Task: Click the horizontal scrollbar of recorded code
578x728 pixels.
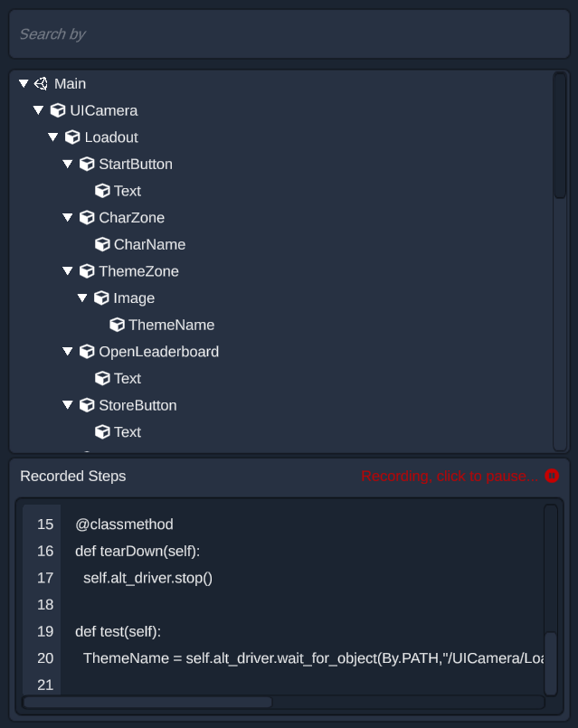Action: tap(147, 703)
